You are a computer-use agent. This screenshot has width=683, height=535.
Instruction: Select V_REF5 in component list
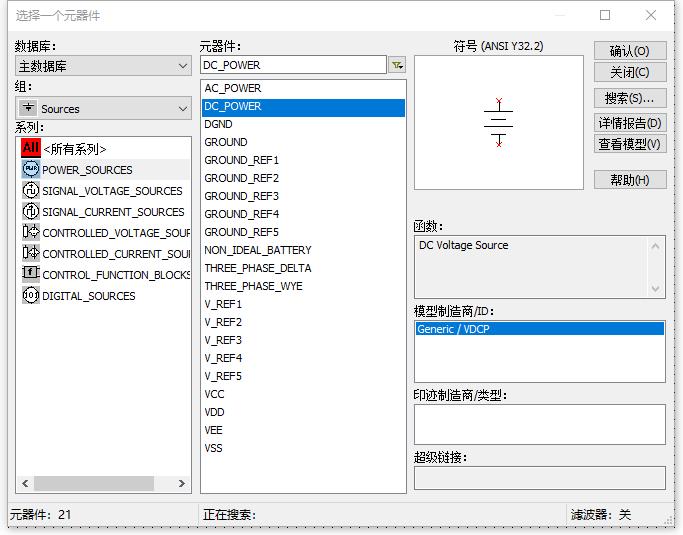(x=303, y=376)
